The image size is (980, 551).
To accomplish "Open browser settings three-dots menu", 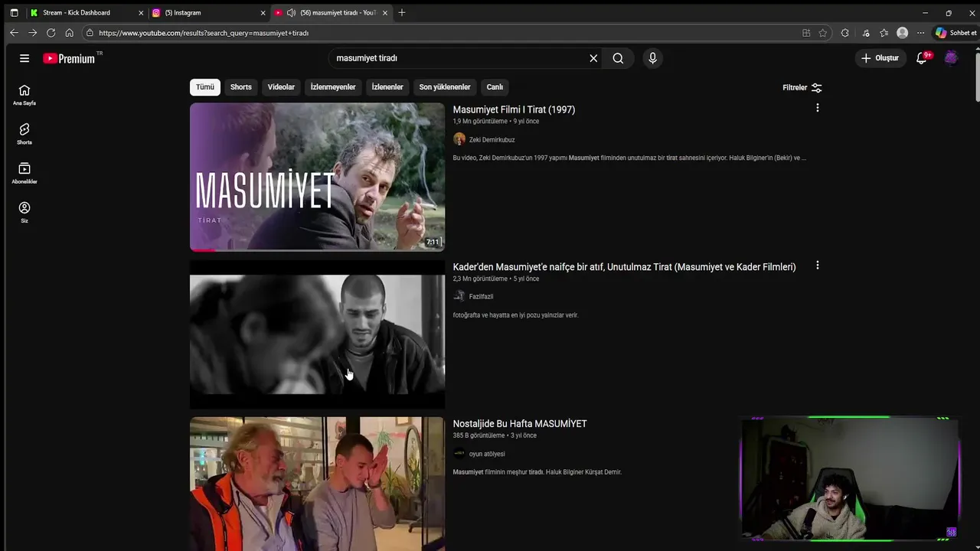I will (920, 33).
